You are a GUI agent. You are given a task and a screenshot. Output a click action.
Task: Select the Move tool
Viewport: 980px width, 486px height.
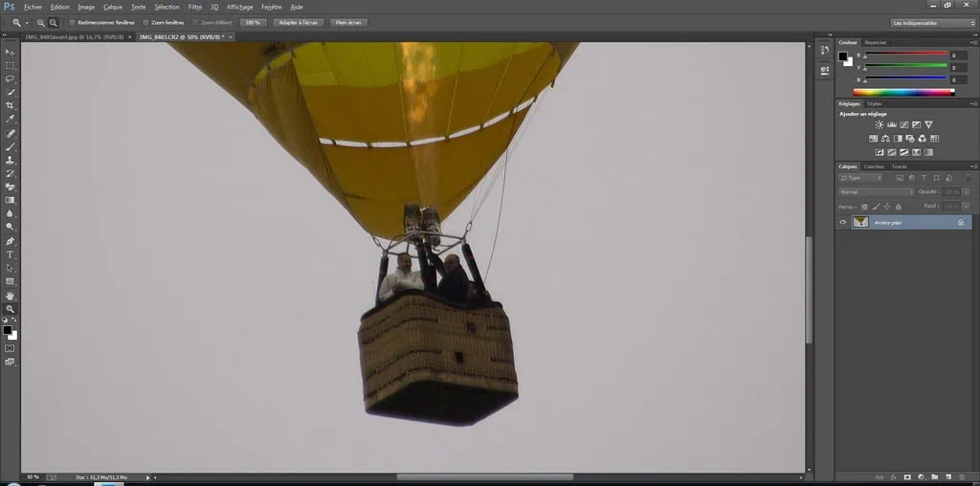pos(11,52)
